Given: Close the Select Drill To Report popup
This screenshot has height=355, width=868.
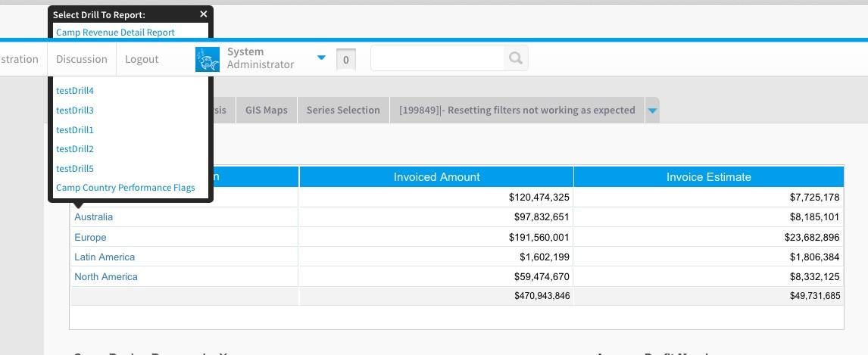Looking at the screenshot, I should pos(203,14).
